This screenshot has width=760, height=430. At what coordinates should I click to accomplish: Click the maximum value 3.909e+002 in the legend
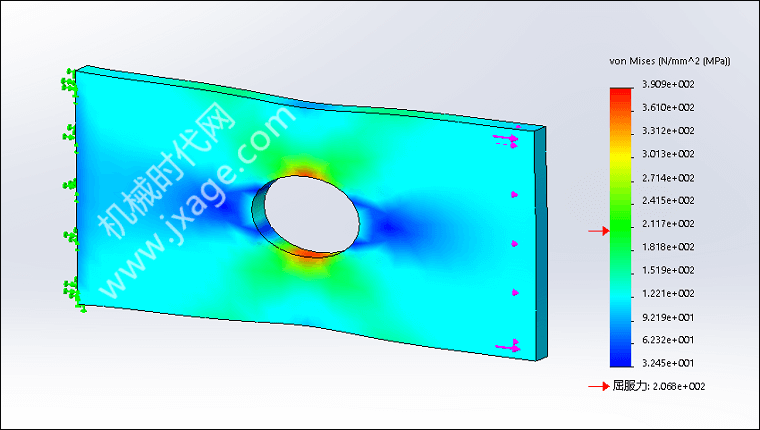(668, 84)
